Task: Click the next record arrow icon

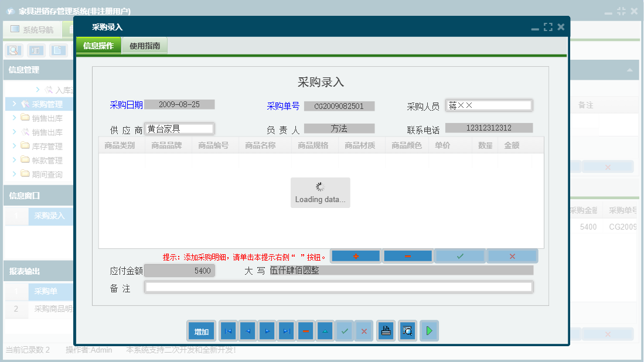Action: 267,331
